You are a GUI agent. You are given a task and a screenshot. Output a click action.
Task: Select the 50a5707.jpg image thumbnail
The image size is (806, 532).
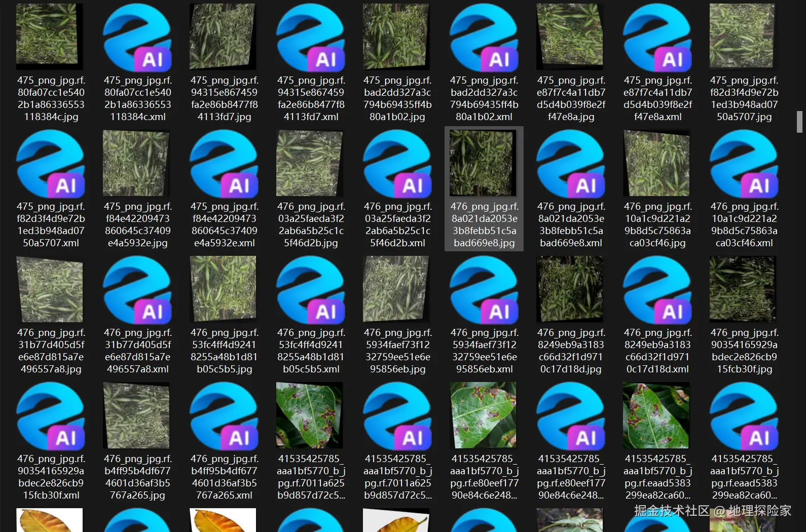coord(743,36)
